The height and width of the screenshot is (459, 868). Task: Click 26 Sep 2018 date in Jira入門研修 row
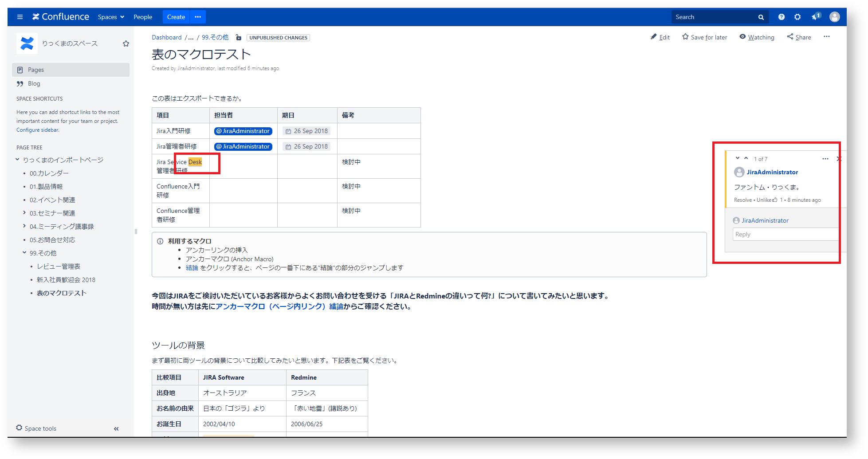pos(306,131)
